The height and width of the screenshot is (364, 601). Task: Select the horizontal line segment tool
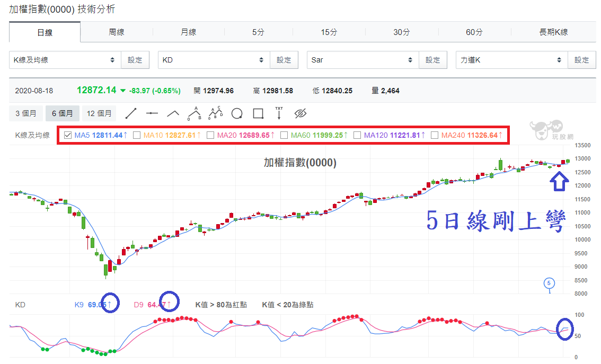click(x=152, y=113)
